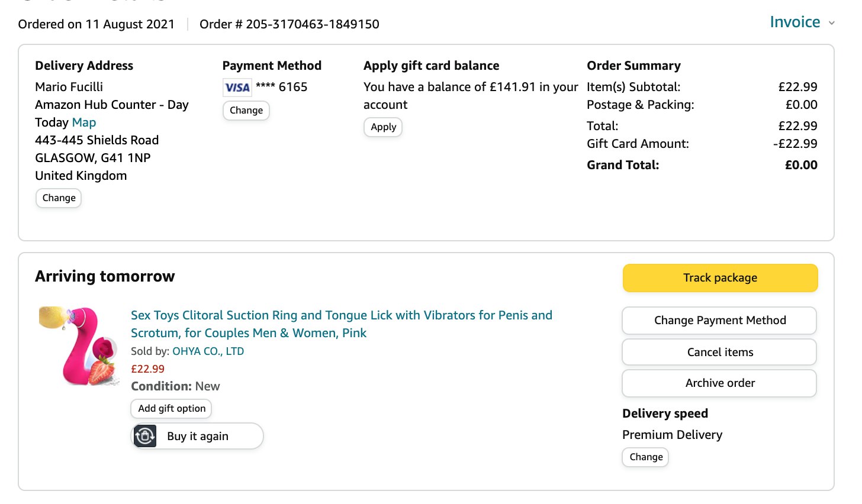Expand the Invoice dropdown chevron
The image size is (862, 504).
[x=831, y=23]
